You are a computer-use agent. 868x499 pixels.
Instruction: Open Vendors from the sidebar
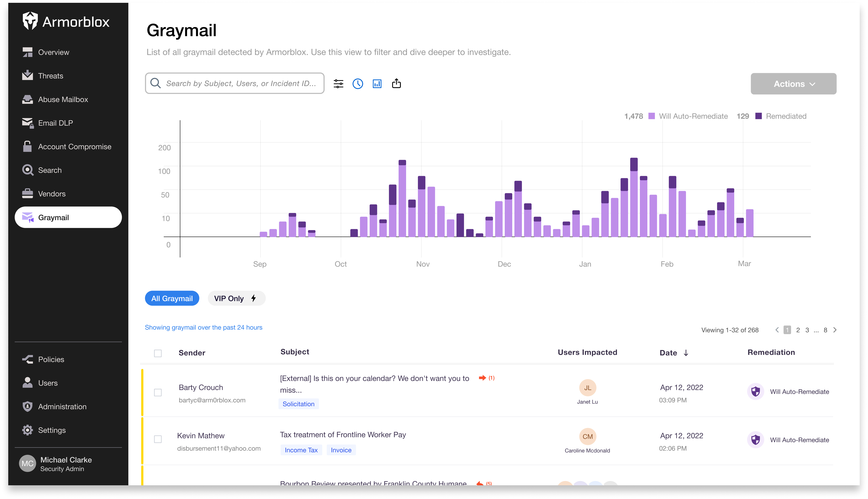pos(51,194)
